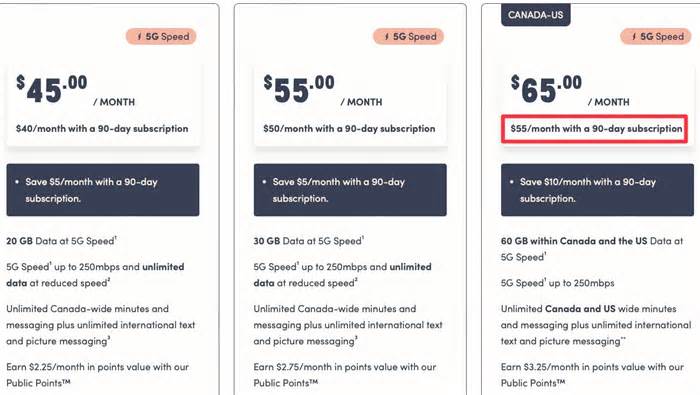Click Save $5/month banner on $45 plan
Viewport: 700px width, 395px height.
pyautogui.click(x=103, y=190)
